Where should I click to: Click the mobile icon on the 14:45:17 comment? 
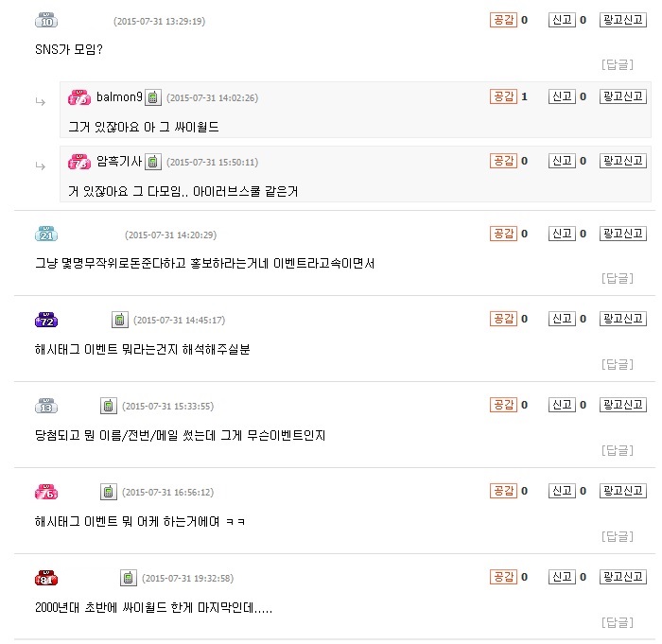point(119,320)
